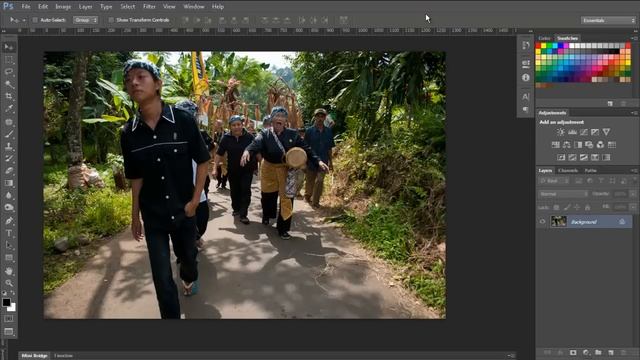Add a Hue/Saturation adjustment
The height and width of the screenshot is (360, 640).
556,144
